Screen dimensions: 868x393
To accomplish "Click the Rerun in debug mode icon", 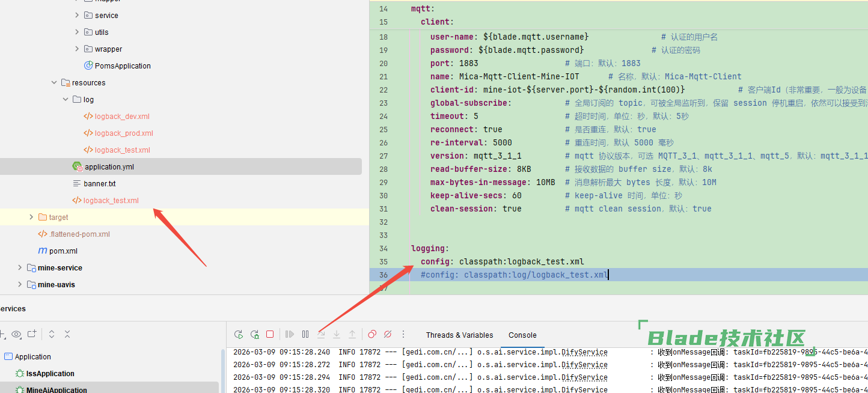I will [x=254, y=335].
